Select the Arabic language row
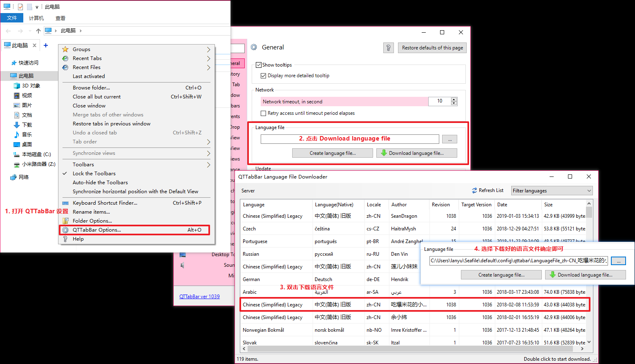Viewport: 635px width, 364px height. tap(413, 292)
